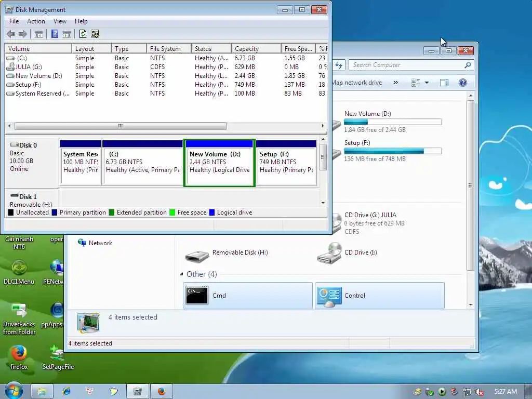The height and width of the screenshot is (399, 532).
Task: Collapse the Other (4) group
Action: point(181,274)
